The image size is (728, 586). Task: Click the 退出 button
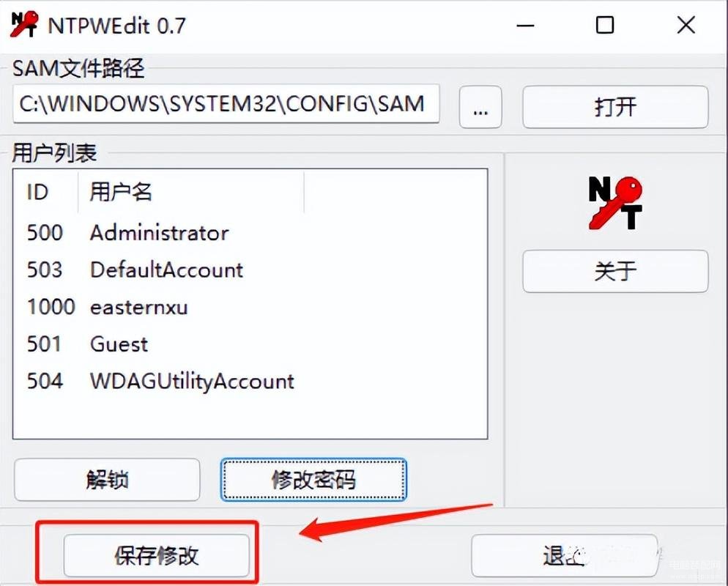[564, 555]
